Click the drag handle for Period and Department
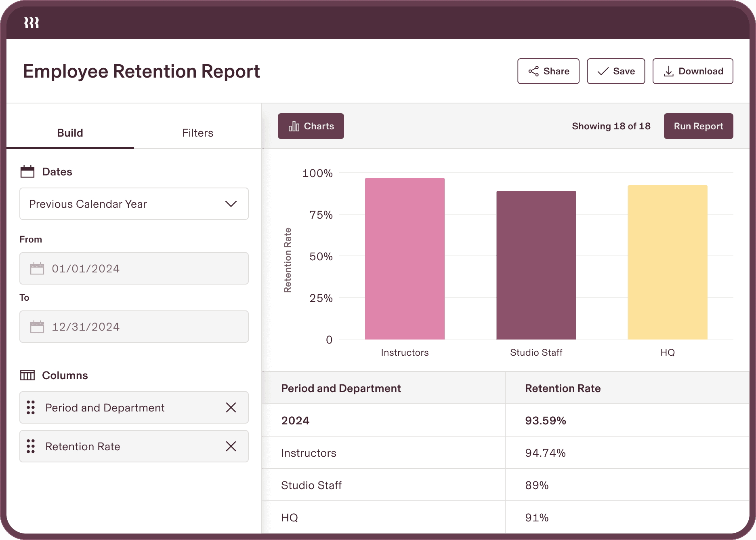756x540 pixels. click(x=31, y=407)
